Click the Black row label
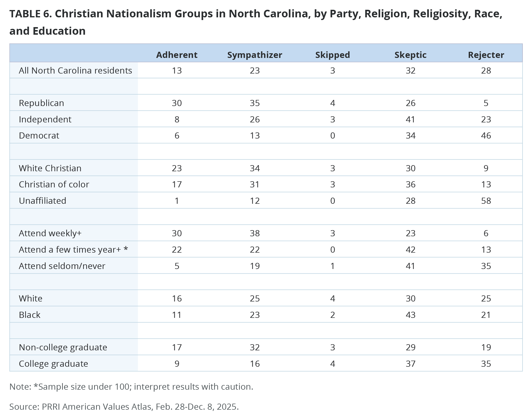This screenshot has width=532, height=419. coord(29,315)
